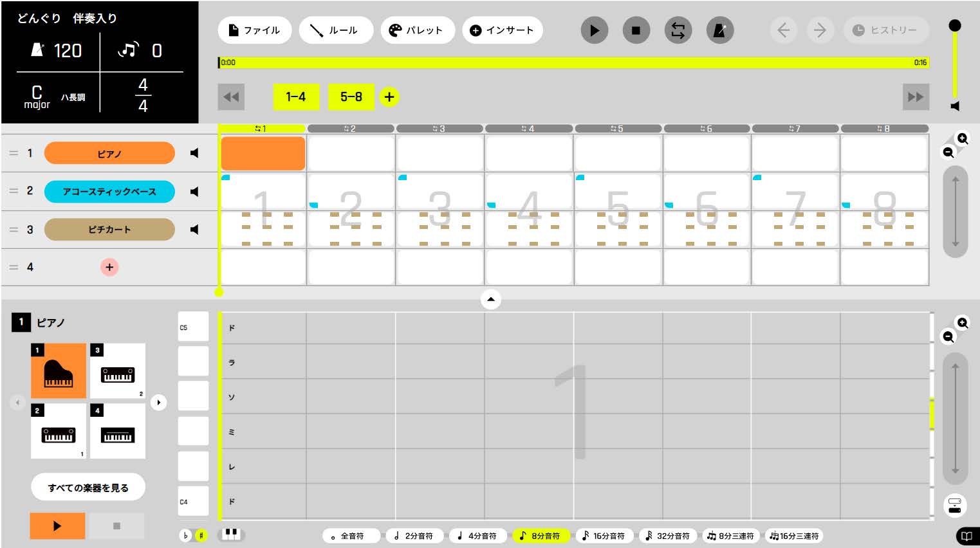980x548 pixels.
Task: Toggle loop playback icon
Action: click(678, 30)
